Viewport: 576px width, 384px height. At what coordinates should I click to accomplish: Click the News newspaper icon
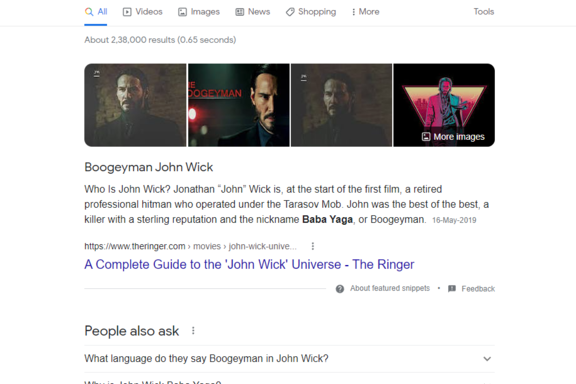[240, 12]
